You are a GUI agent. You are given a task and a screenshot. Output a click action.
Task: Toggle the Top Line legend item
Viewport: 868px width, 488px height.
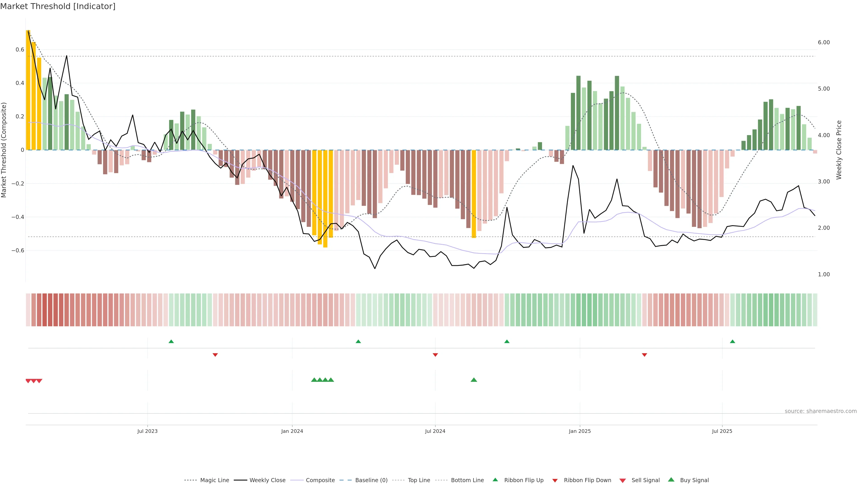pyautogui.click(x=419, y=480)
